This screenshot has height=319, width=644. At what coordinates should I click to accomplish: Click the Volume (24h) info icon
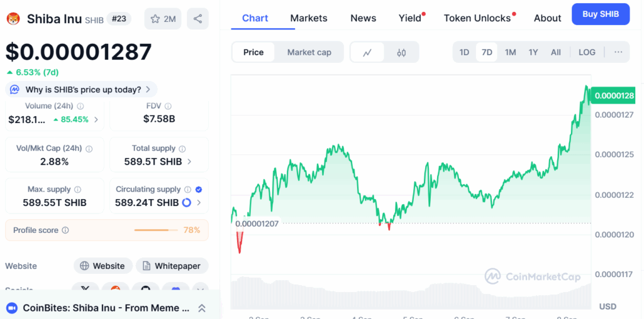click(80, 106)
